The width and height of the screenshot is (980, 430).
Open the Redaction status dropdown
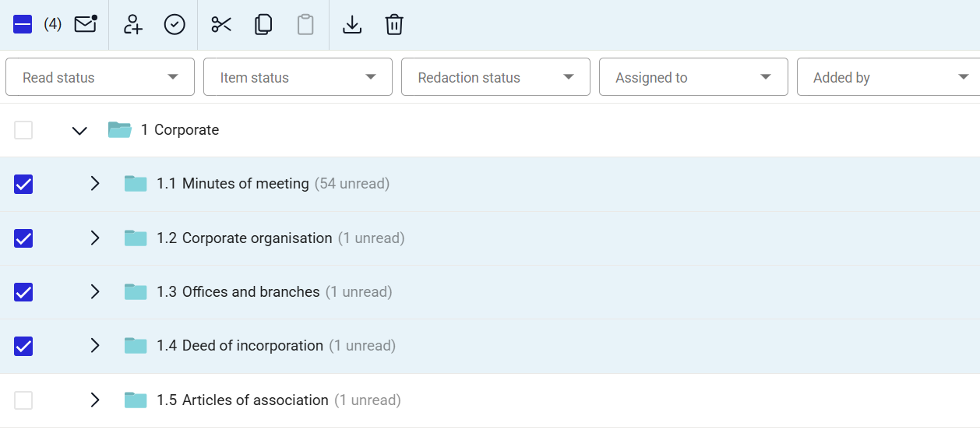(x=495, y=77)
